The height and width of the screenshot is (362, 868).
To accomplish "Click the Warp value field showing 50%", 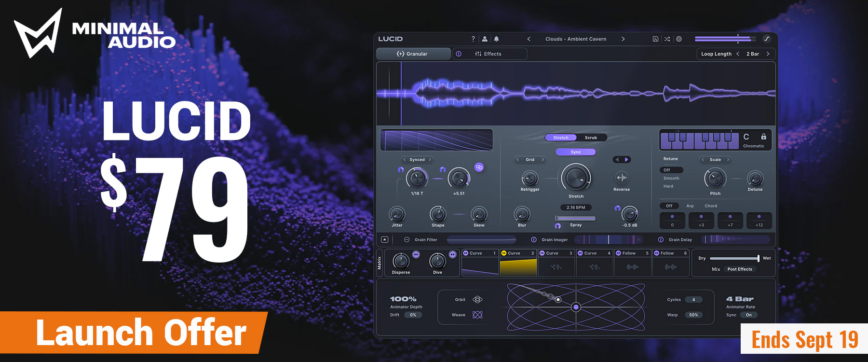I will tap(693, 315).
